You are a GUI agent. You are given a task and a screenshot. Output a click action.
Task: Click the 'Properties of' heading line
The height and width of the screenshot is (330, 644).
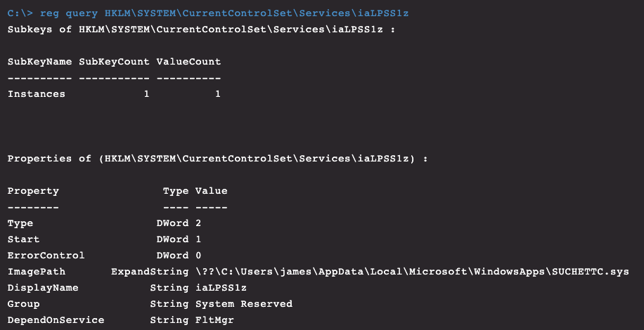[x=217, y=159]
